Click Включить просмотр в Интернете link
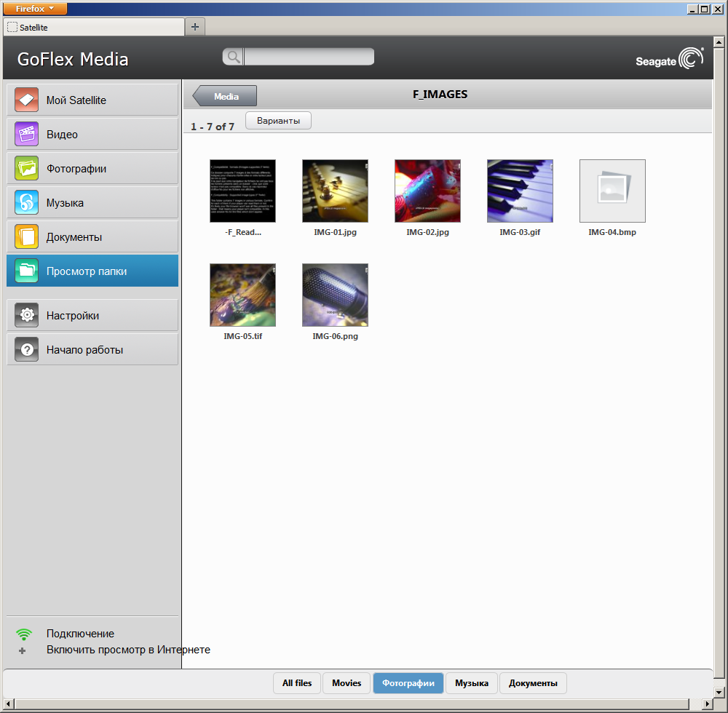 coord(128,650)
